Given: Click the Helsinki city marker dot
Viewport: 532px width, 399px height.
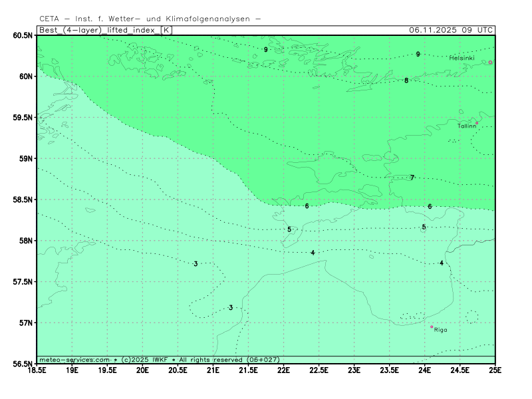Looking at the screenshot, I should [491, 63].
